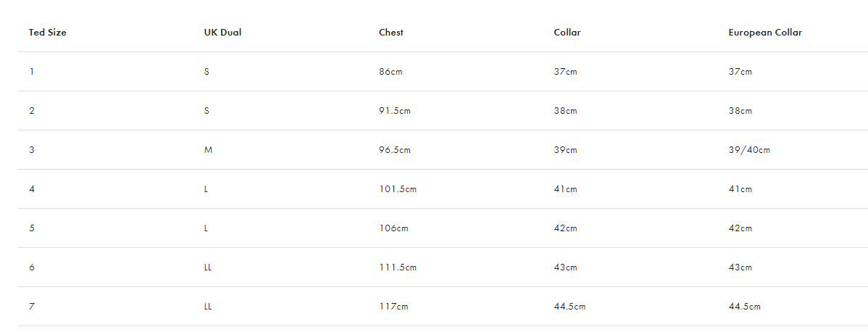Select the 39cm collar value
This screenshot has height=332, width=868.
tap(565, 150)
